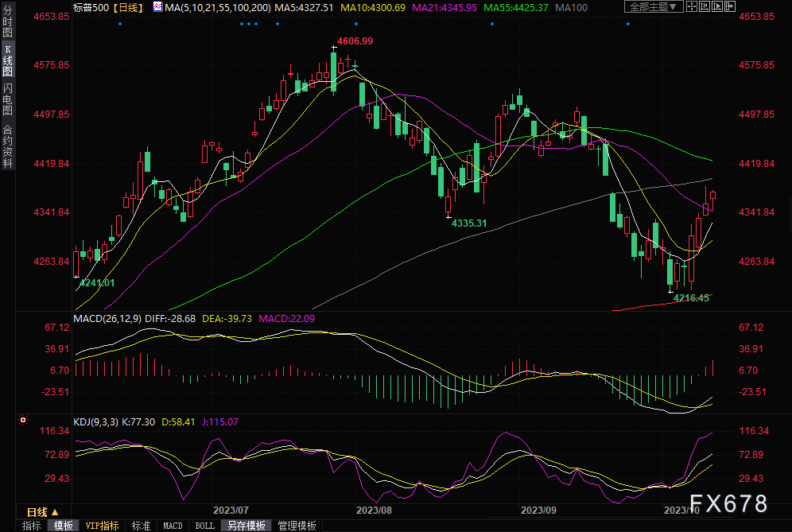Click MA21:4345.95 value
Screen dimensions: 792x532
pyautogui.click(x=445, y=8)
